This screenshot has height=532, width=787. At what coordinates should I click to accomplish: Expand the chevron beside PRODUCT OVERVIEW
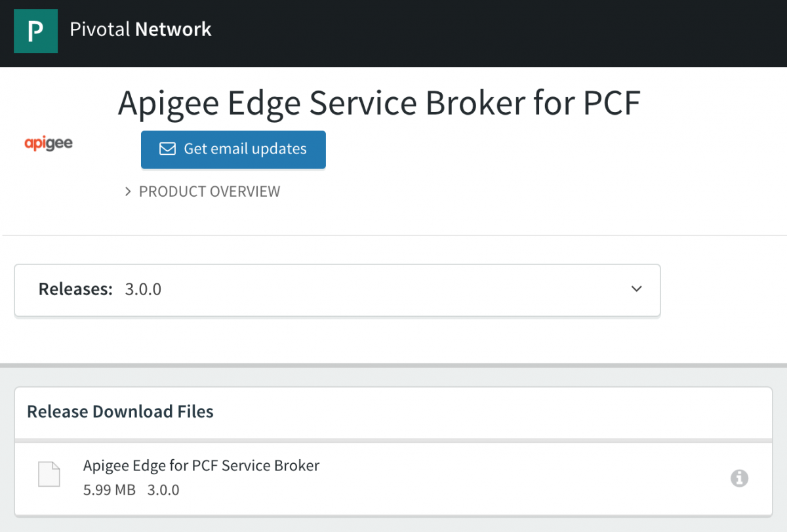click(129, 192)
